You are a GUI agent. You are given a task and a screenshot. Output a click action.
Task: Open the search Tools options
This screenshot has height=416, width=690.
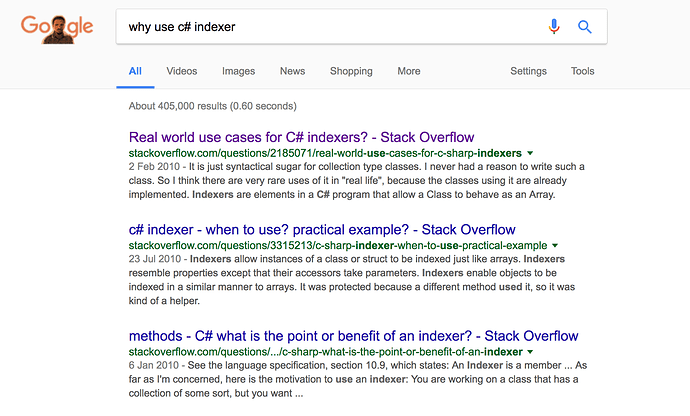tap(582, 71)
